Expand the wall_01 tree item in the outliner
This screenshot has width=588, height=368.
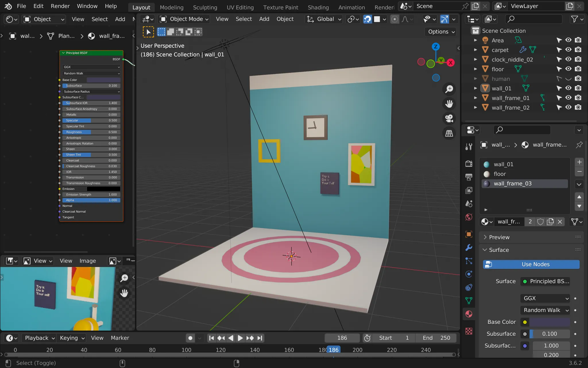tap(475, 88)
